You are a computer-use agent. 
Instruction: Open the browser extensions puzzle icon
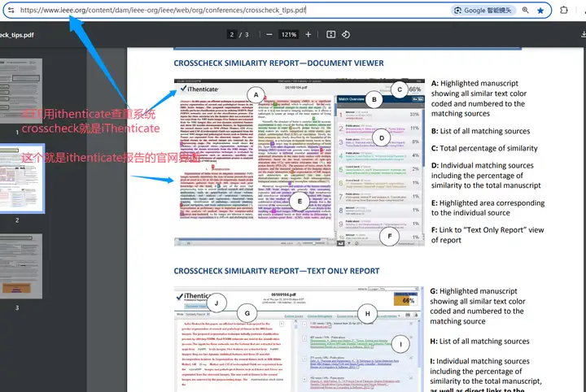click(x=564, y=10)
